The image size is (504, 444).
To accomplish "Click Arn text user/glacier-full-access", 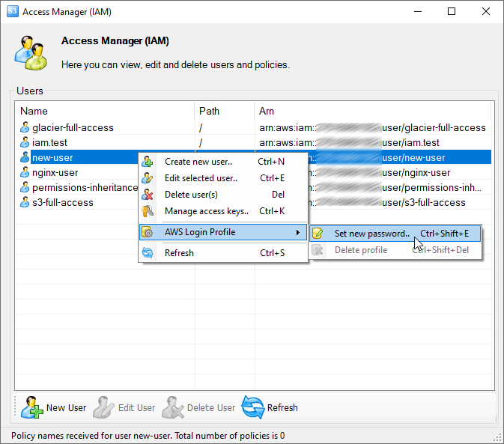I will 434,127.
